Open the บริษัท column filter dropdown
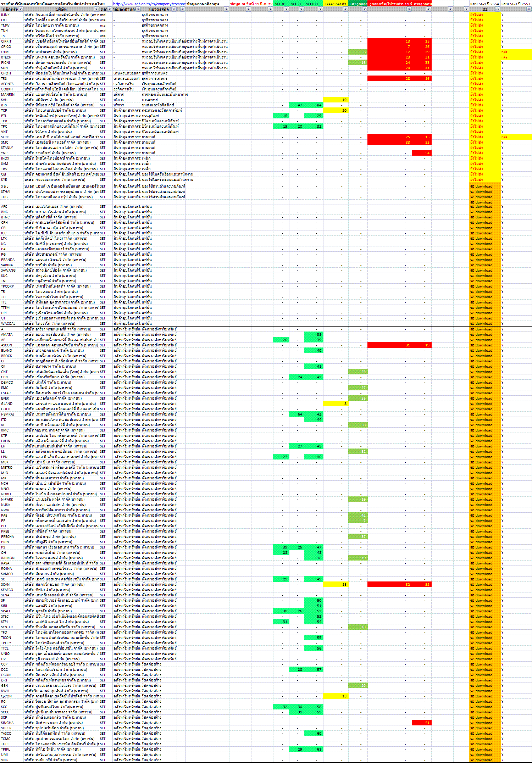Viewport: 532px width, 763px height. [96, 9]
